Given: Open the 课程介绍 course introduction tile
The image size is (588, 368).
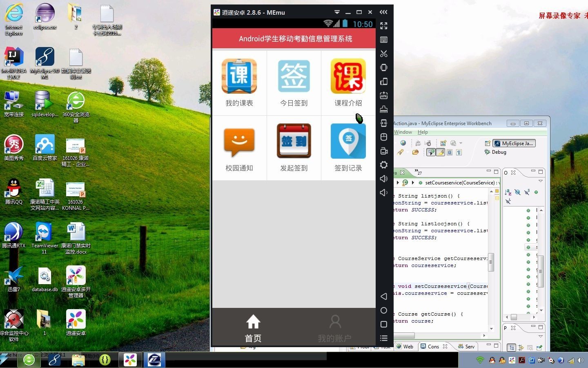Looking at the screenshot, I should 348,83.
